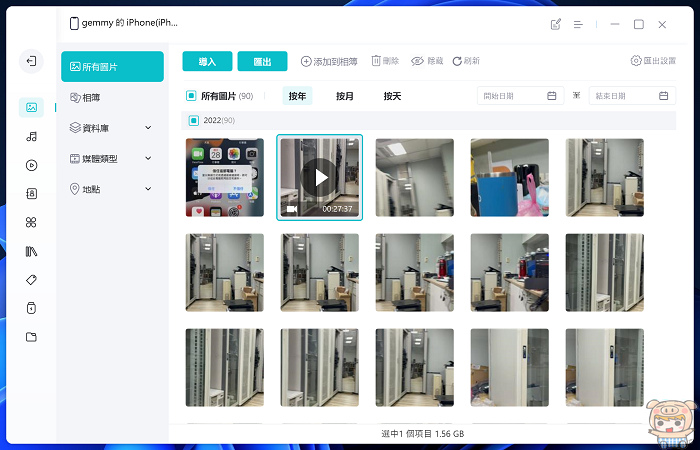The height and width of the screenshot is (450, 700).
Task: Expand the 地點 chevron
Action: click(x=148, y=189)
